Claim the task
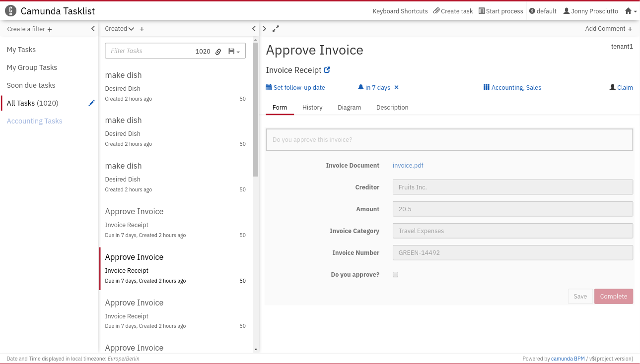 [621, 87]
